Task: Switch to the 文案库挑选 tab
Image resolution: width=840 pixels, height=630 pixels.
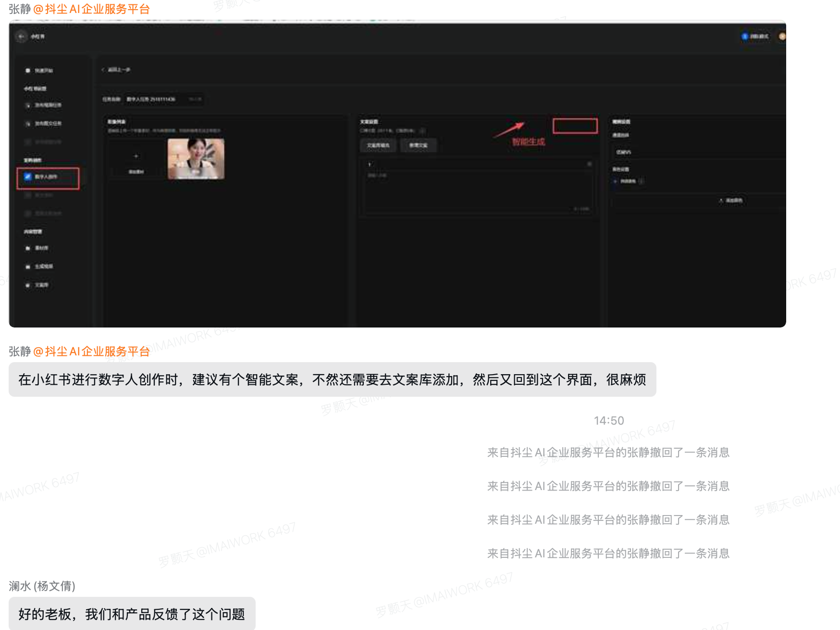Action: 378,145
